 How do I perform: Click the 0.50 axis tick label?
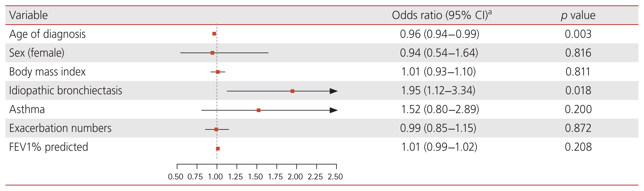[176, 177]
